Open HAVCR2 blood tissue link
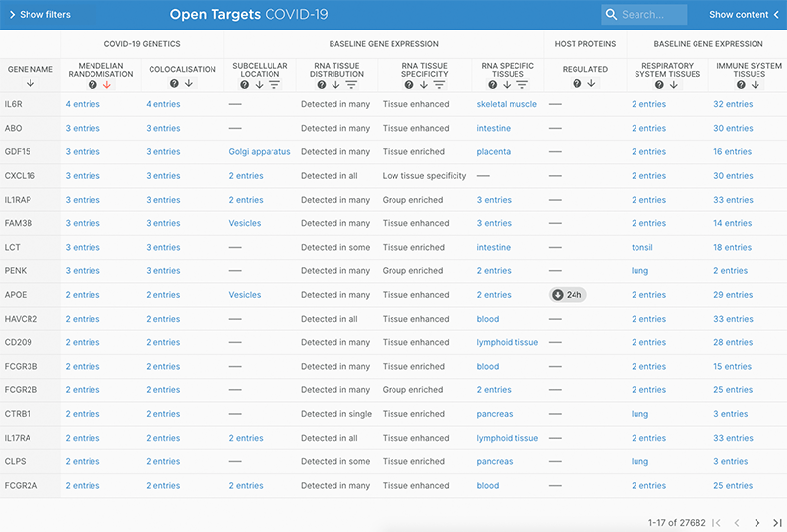787x532 pixels. pyautogui.click(x=487, y=319)
